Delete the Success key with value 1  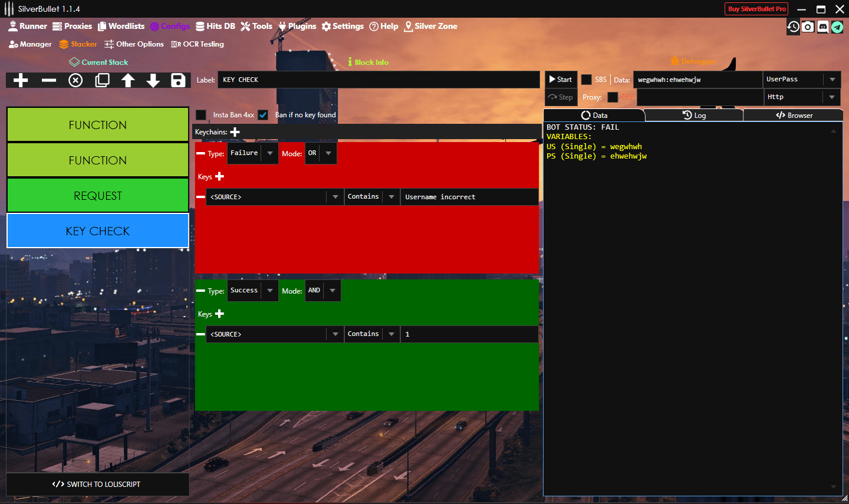pyautogui.click(x=200, y=334)
